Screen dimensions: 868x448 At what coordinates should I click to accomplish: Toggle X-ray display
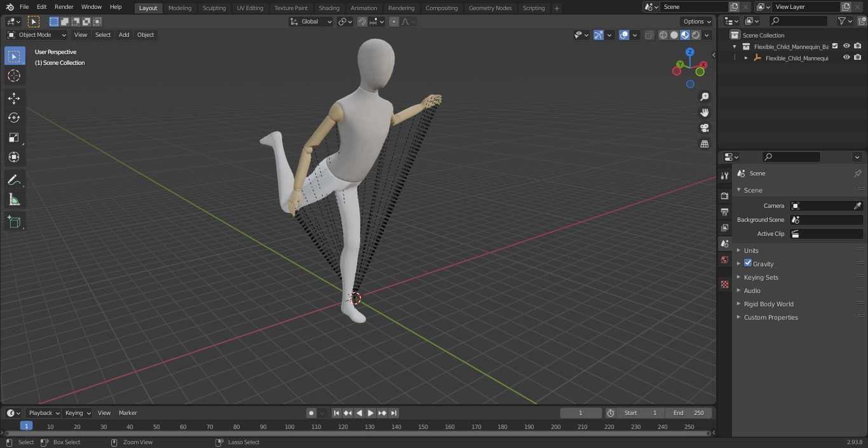pyautogui.click(x=649, y=35)
